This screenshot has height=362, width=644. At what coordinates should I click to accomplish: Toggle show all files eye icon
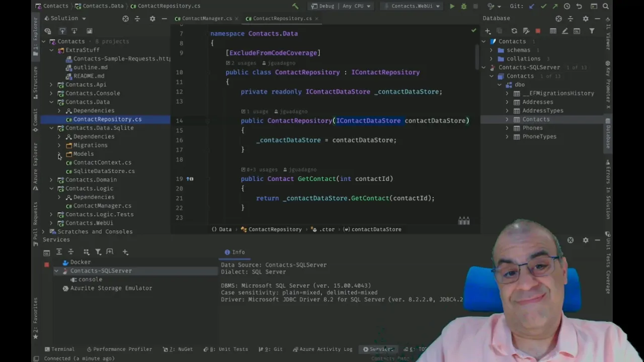[47, 31]
